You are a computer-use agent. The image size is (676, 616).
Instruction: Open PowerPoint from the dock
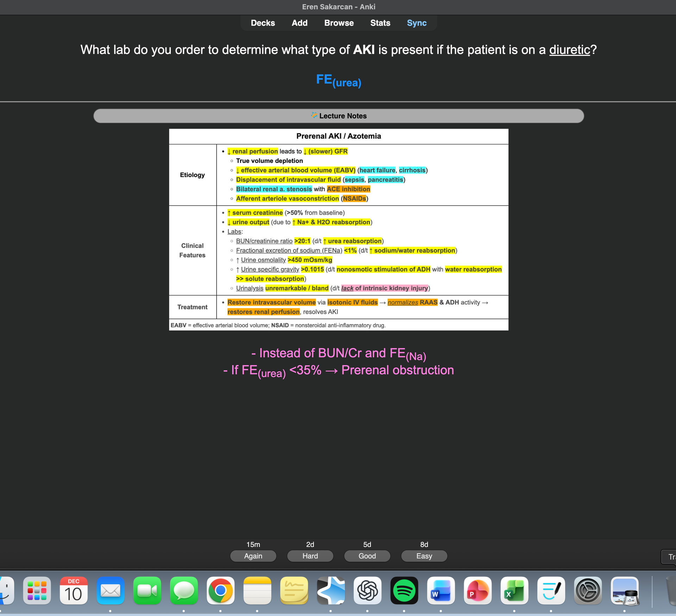coord(477,591)
